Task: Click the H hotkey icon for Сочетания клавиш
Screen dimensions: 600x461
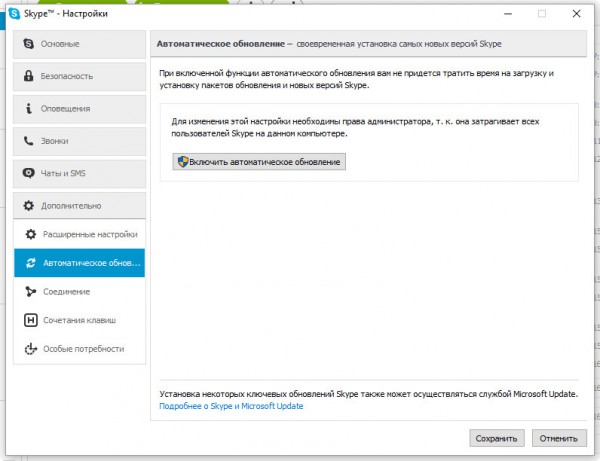Action: [x=31, y=320]
